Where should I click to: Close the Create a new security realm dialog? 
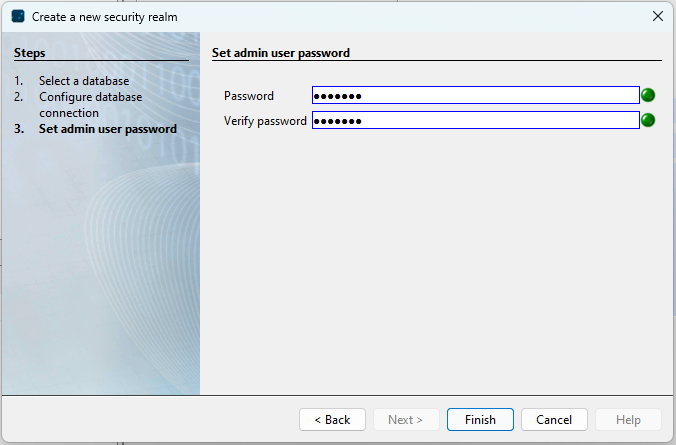[x=657, y=16]
